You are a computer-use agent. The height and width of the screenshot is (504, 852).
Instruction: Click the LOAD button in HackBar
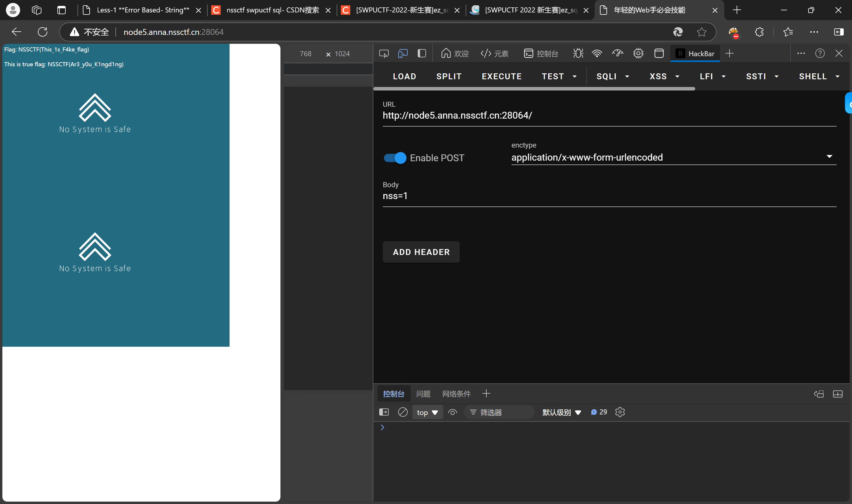(404, 77)
